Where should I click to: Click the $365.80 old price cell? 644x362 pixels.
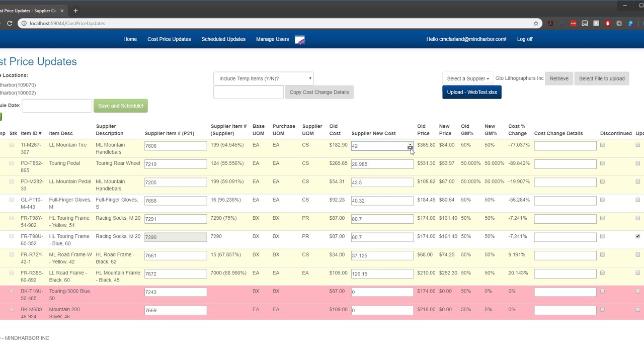426,145
